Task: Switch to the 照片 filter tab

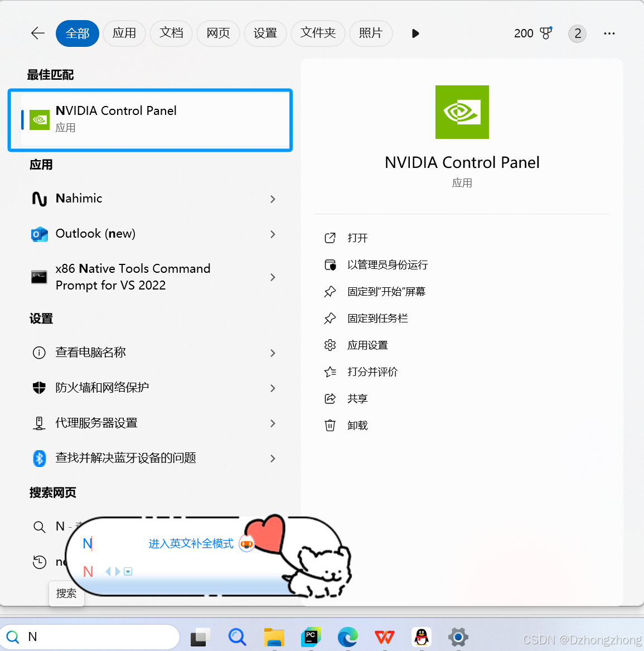Action: (x=371, y=33)
